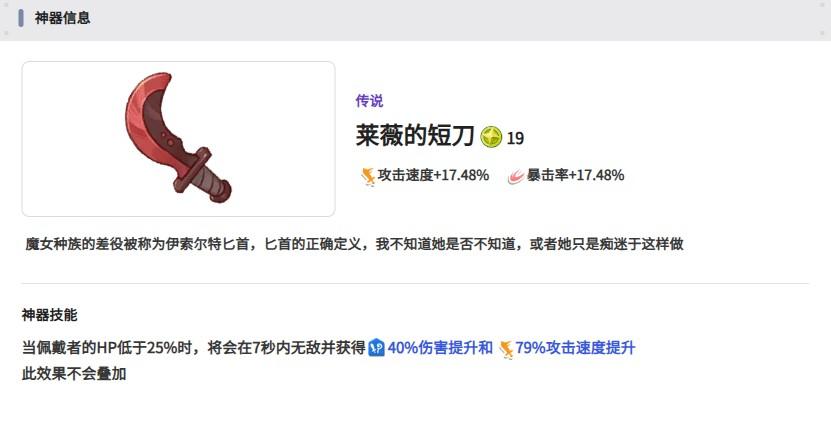This screenshot has height=426, width=831.
Task: Click the crit rate icon before 暴击率+17.48%
Action: pyautogui.click(x=516, y=176)
